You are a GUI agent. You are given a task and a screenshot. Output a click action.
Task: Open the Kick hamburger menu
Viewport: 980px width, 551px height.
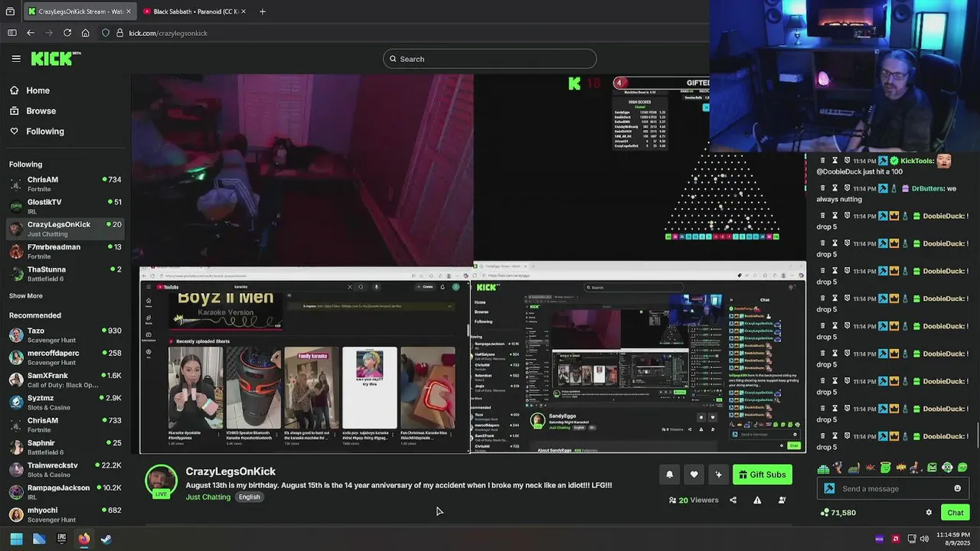[x=16, y=58]
